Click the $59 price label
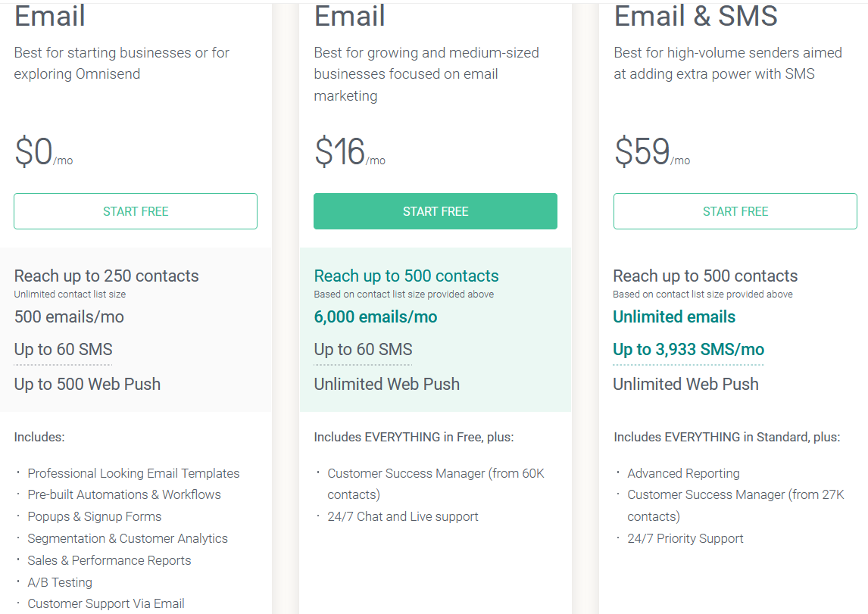This screenshot has width=868, height=614. [x=642, y=152]
